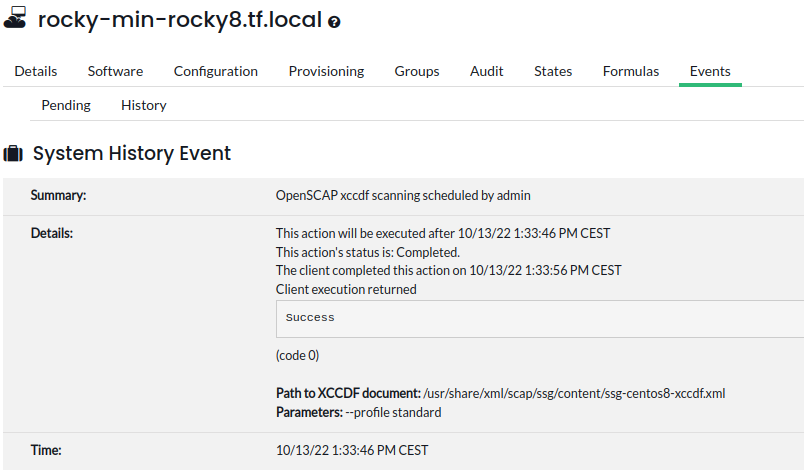
Task: Click the briefcase icon by System History Event
Action: coord(14,154)
